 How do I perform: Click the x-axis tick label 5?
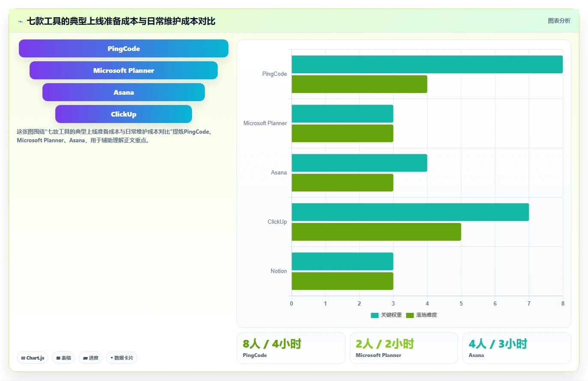coord(461,303)
